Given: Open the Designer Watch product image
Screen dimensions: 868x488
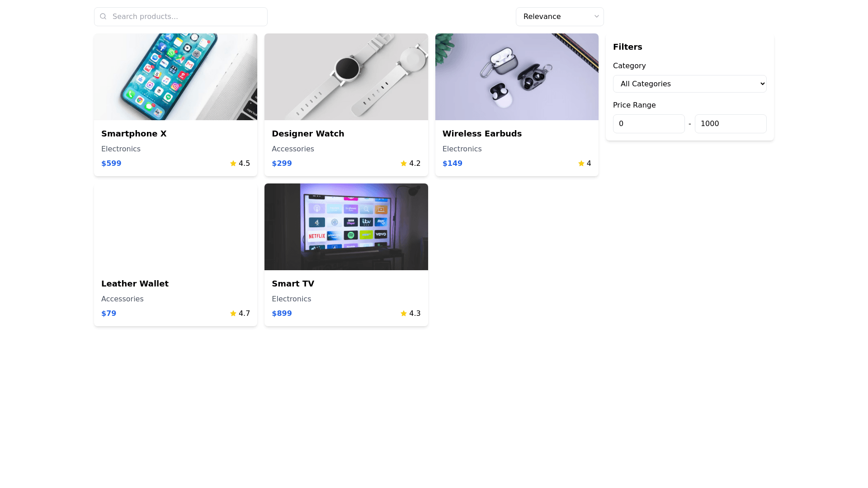Looking at the screenshot, I should pyautogui.click(x=346, y=77).
